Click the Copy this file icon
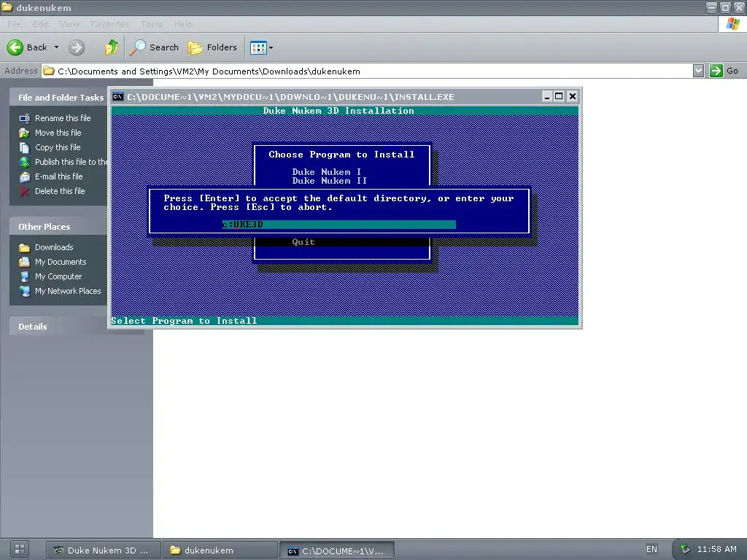 click(x=24, y=147)
